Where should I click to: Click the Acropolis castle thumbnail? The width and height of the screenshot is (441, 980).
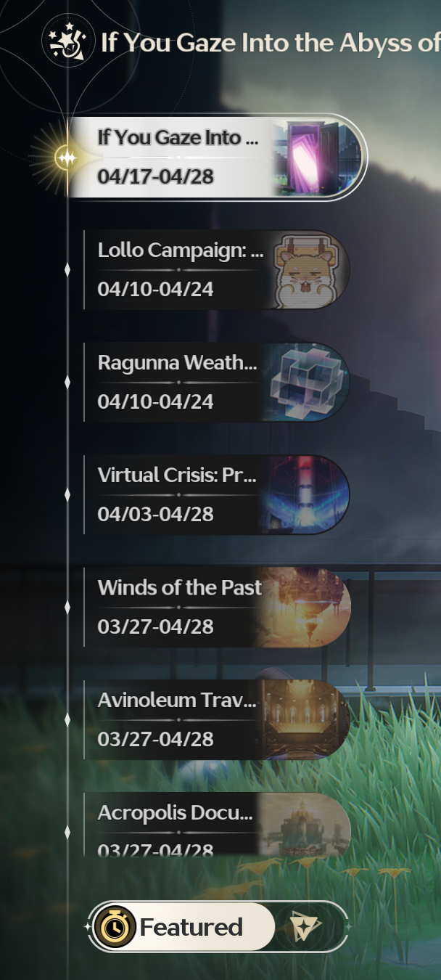click(x=305, y=825)
